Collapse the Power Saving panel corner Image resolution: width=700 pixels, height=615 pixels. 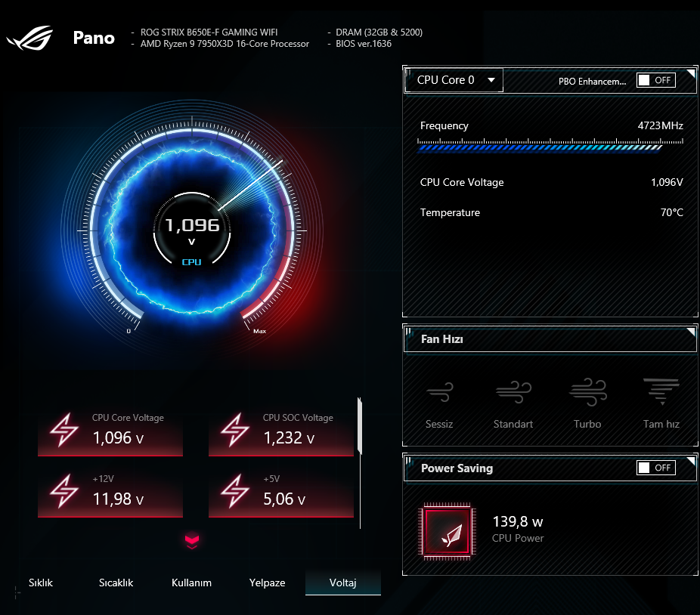(x=691, y=461)
